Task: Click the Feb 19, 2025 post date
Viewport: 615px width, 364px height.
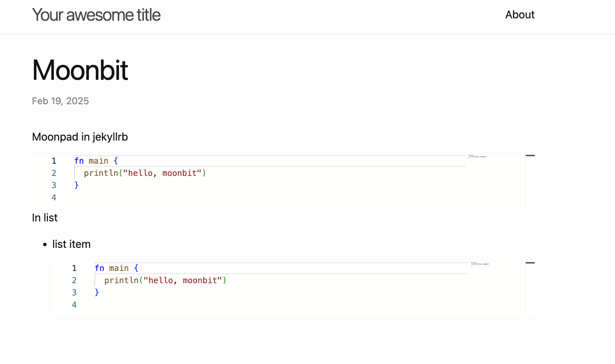Action: click(60, 101)
